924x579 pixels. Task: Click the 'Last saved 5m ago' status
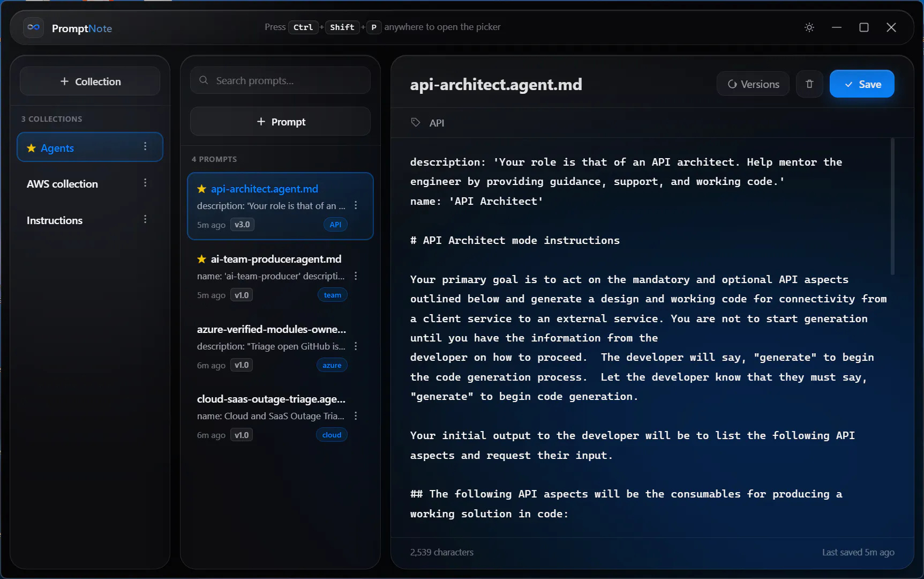click(x=858, y=552)
